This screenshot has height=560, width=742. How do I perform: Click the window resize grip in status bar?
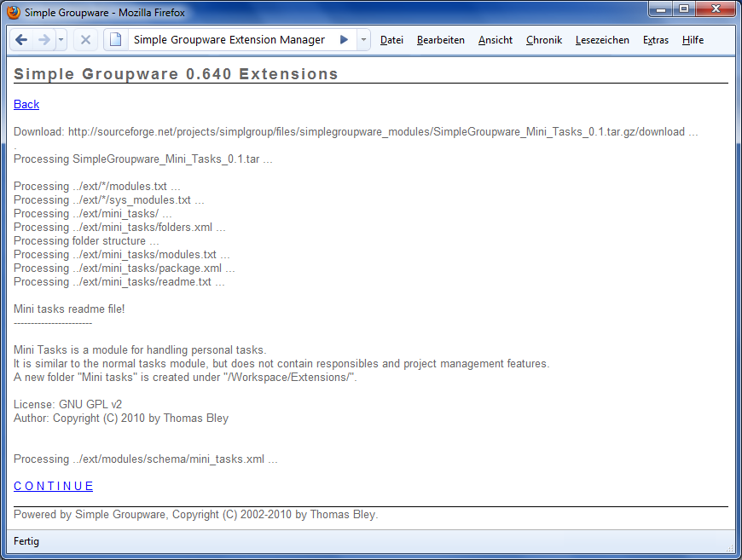pos(730,547)
